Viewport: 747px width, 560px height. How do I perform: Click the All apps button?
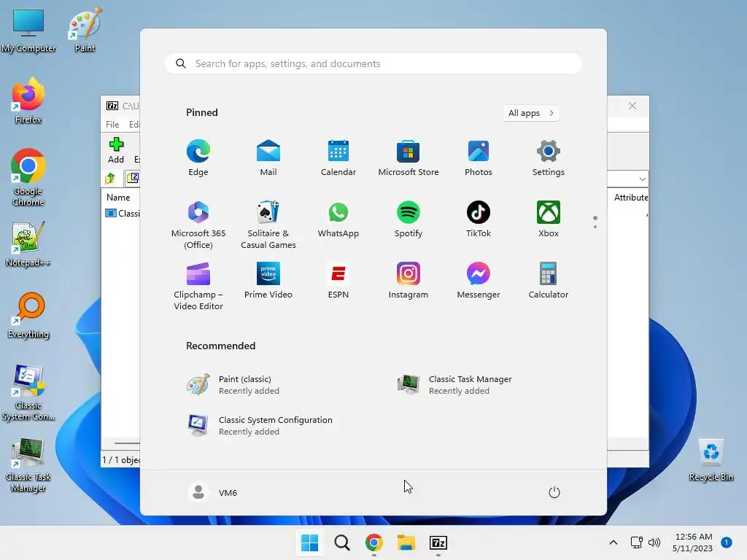coord(531,113)
